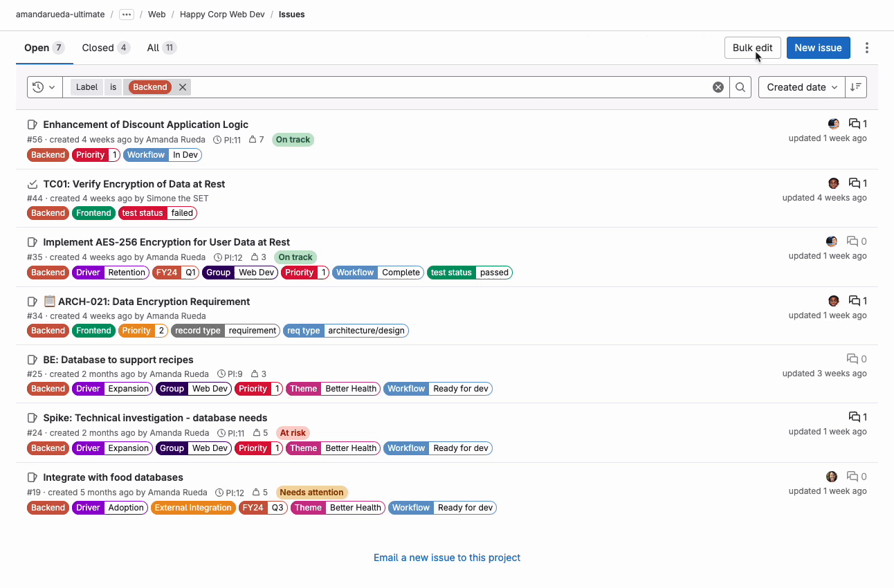Toggle the sort direction arrow
Image resolution: width=894 pixels, height=588 pixels.
pyautogui.click(x=855, y=86)
